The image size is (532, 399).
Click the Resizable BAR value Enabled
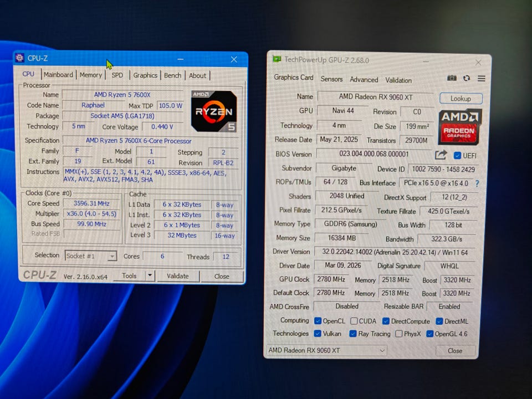click(449, 306)
